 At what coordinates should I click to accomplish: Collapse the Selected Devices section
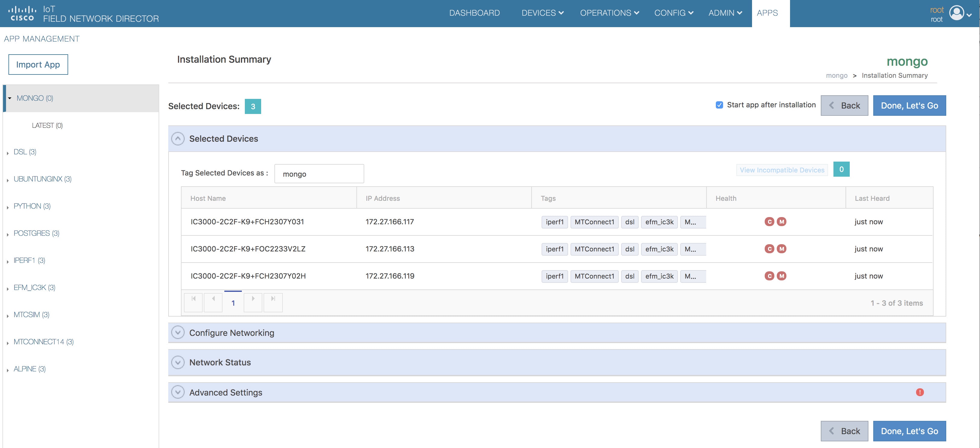click(178, 139)
